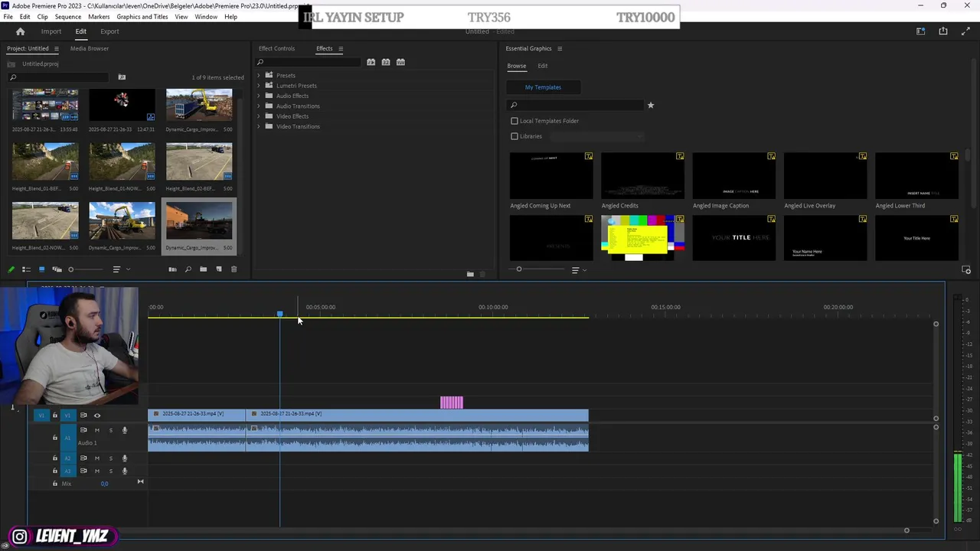Click Install Motion Graphics template icon

click(x=966, y=270)
